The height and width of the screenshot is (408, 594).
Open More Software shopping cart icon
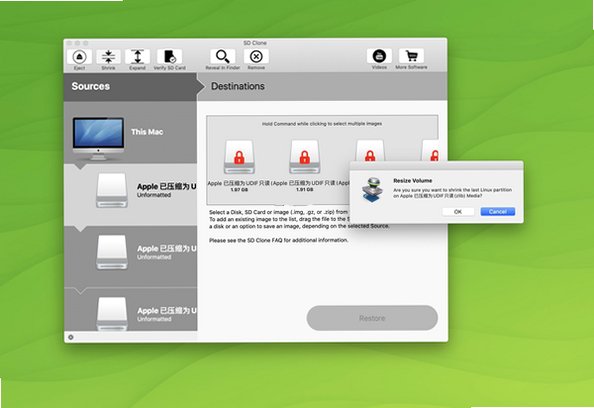point(411,56)
